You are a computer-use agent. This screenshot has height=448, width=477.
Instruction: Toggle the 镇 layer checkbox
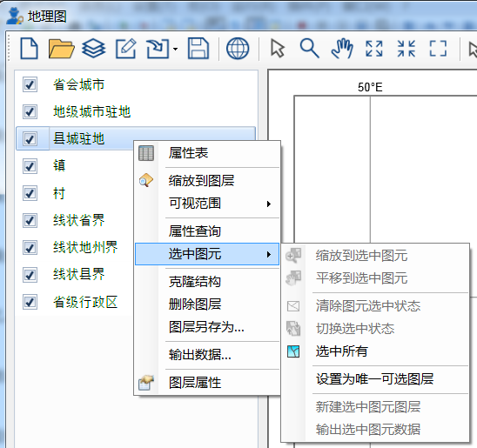(30, 166)
